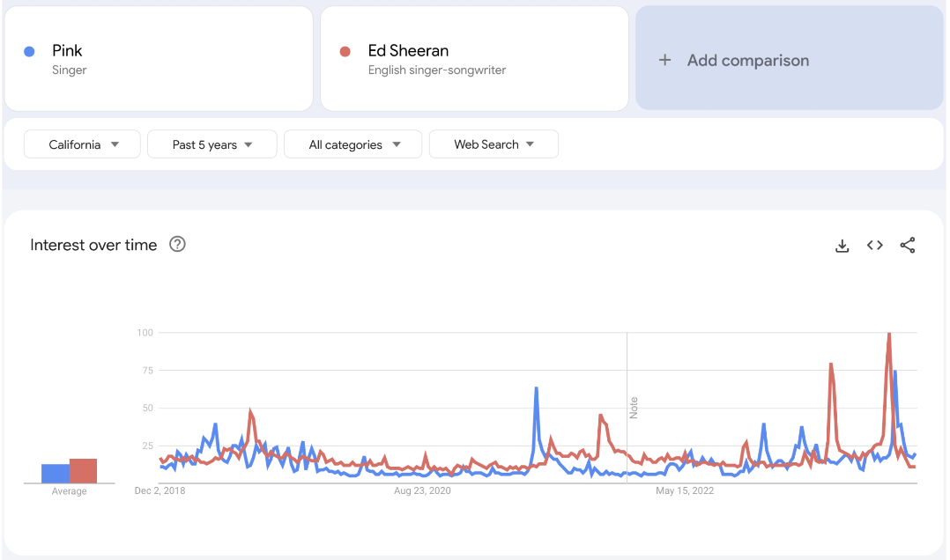The image size is (950, 560).
Task: Open the embed code icon
Action: [x=874, y=246]
